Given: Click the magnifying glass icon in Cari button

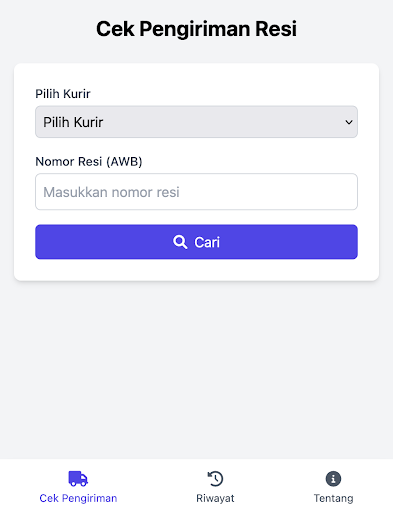Looking at the screenshot, I should point(180,242).
